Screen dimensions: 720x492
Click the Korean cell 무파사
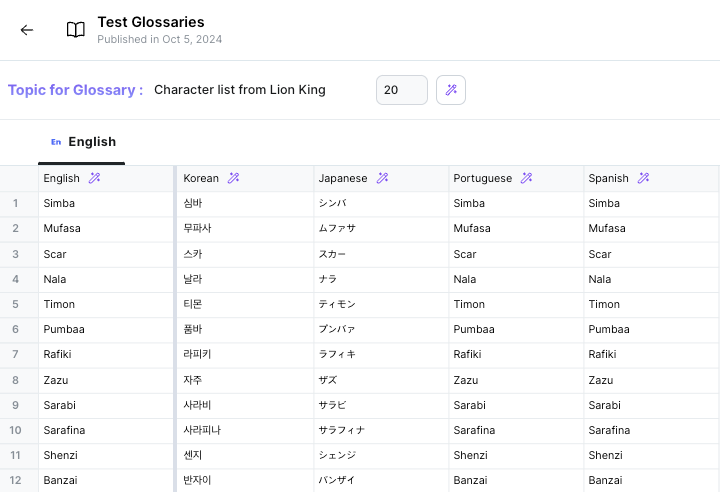click(x=245, y=228)
